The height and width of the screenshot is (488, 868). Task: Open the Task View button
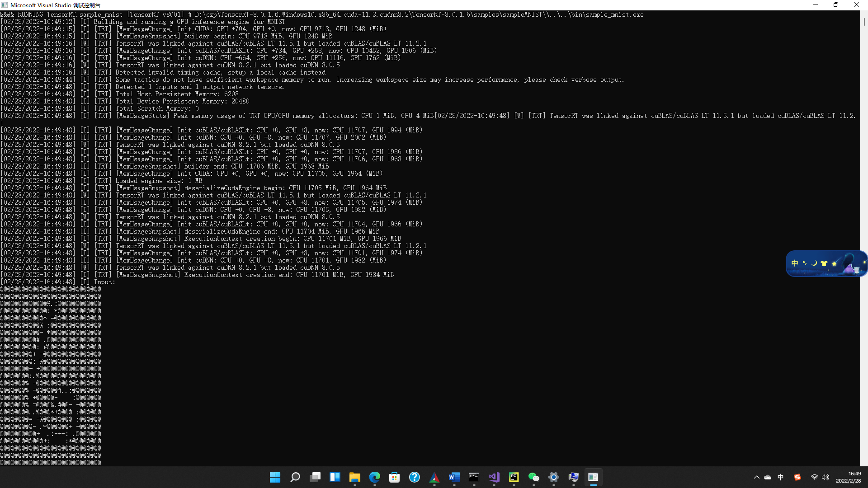pyautogui.click(x=315, y=477)
